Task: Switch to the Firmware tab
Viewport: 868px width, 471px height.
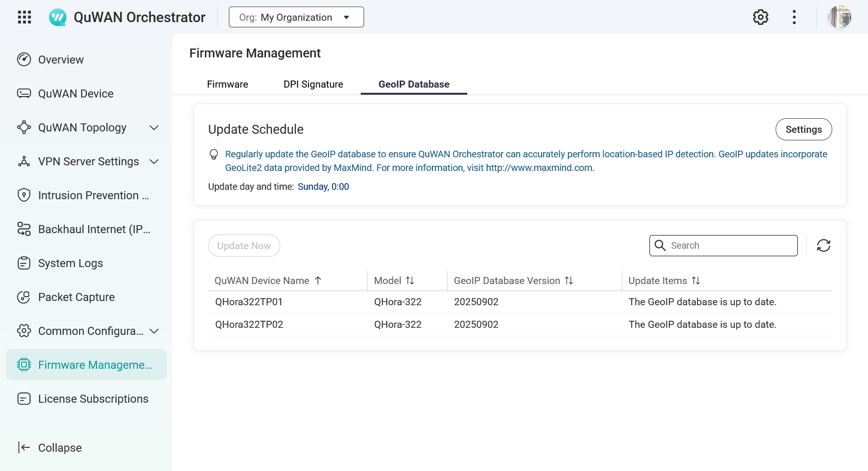Action: 227,84
